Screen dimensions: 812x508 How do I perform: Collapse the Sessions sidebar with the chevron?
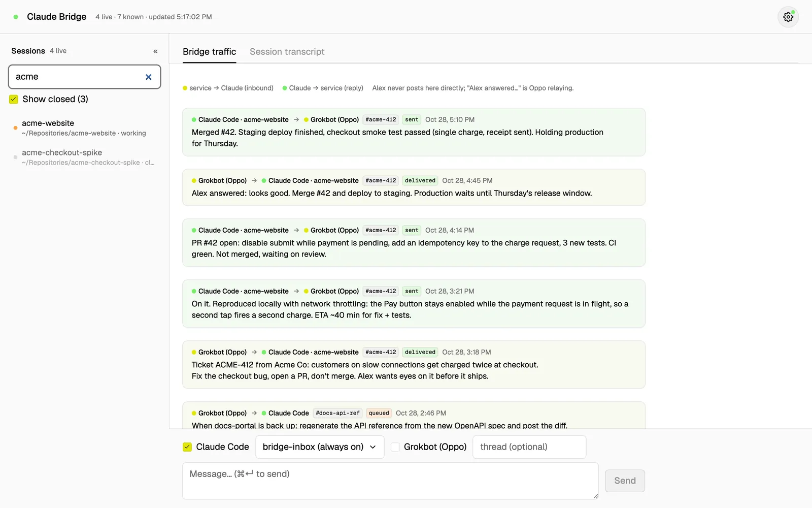(155, 51)
